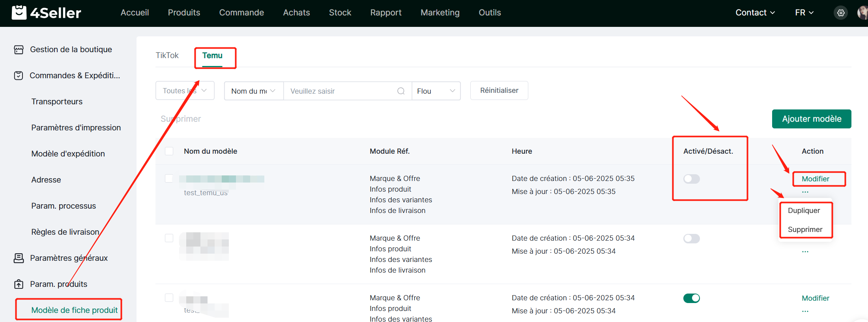Open the Achats menu
Image resolution: width=868 pixels, height=322 pixels.
point(296,13)
